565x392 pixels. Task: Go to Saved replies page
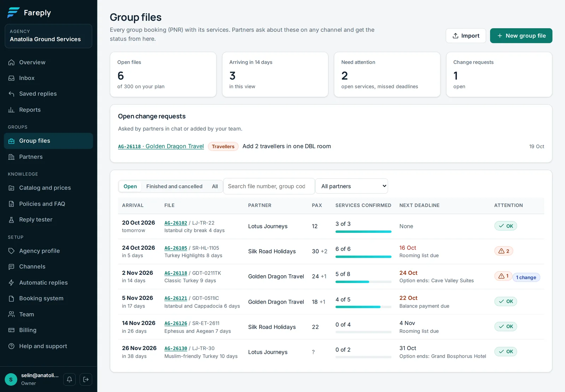48,94
